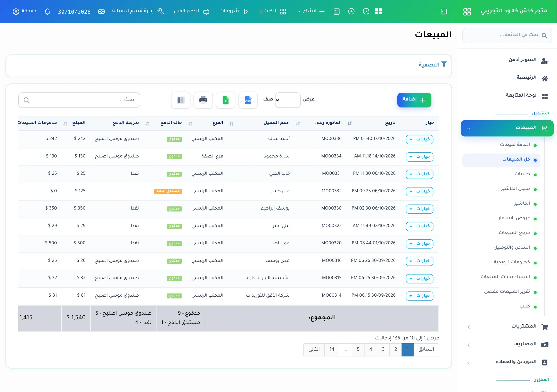Viewport: 557px width, 392px height.
Task: Collapse the المبيعات sidebar section
Action: (x=507, y=128)
